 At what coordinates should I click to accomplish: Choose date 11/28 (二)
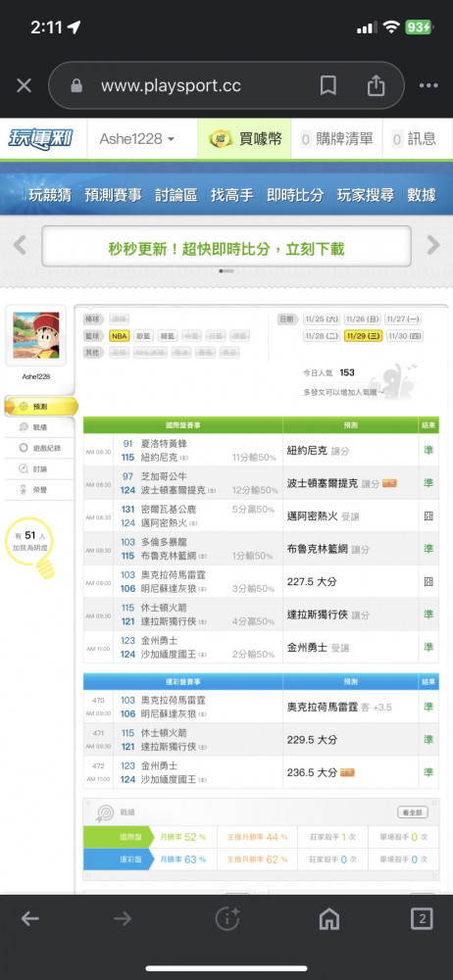[322, 335]
